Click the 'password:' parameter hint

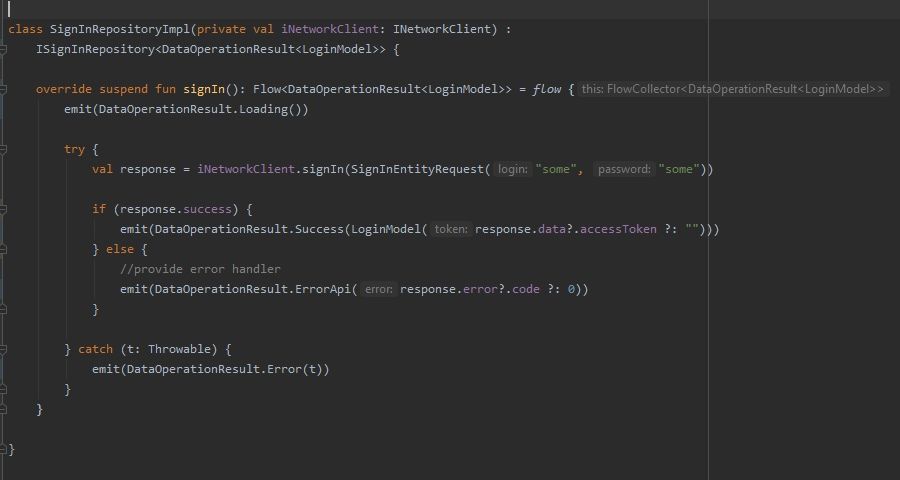pyautogui.click(x=624, y=169)
